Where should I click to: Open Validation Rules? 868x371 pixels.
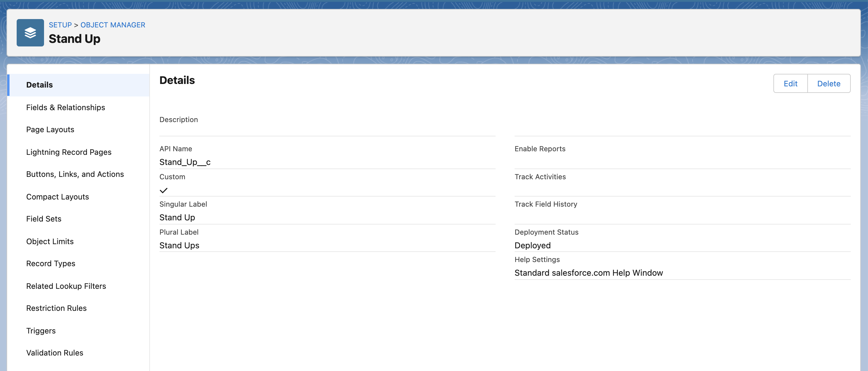pos(55,353)
